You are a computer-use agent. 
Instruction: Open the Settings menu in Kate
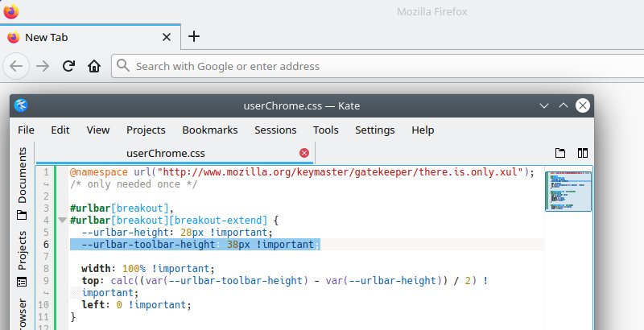(374, 130)
